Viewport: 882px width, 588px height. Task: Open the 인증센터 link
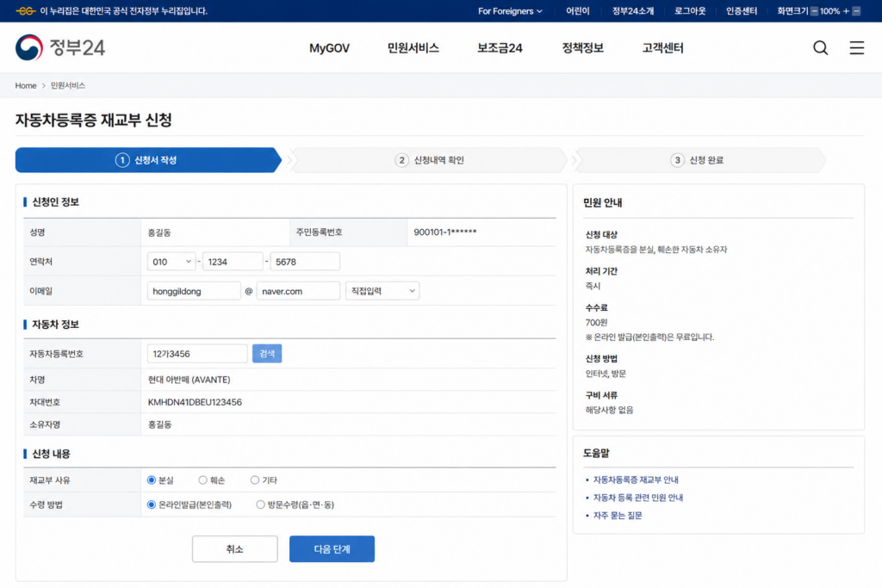[x=742, y=11]
